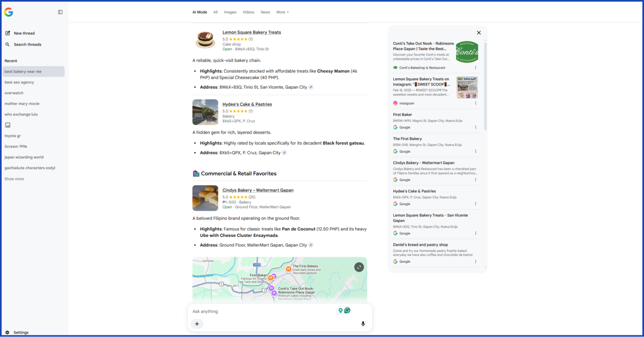Expand the More search filter dropdown
The image size is (644, 337).
pos(283,12)
